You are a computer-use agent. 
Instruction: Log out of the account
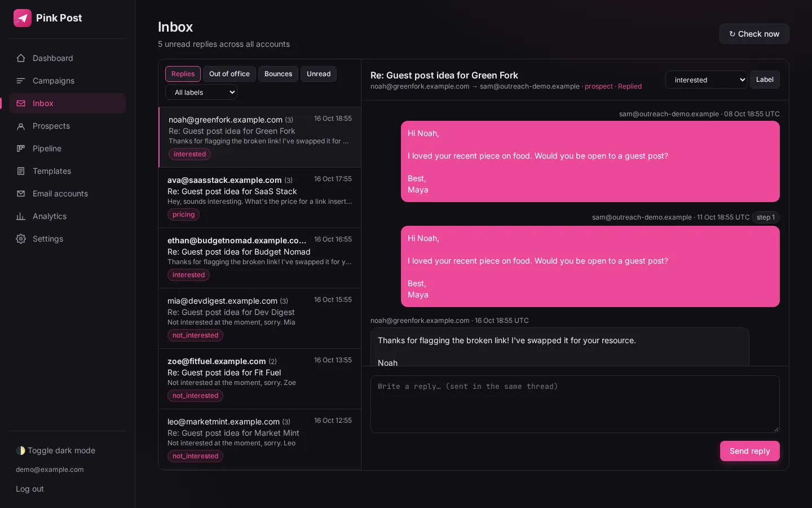point(30,489)
